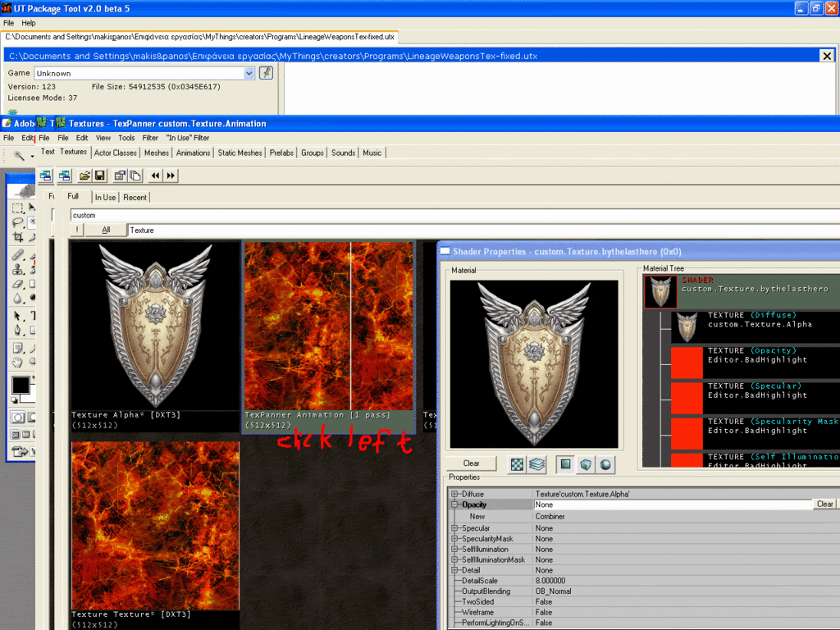Click the layers stack icon beside Clear
The height and width of the screenshot is (630, 840).
pos(536,464)
